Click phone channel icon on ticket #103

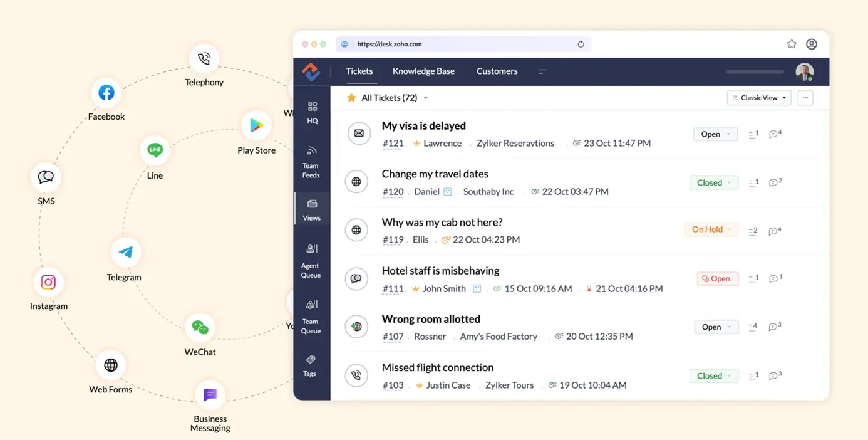356,375
